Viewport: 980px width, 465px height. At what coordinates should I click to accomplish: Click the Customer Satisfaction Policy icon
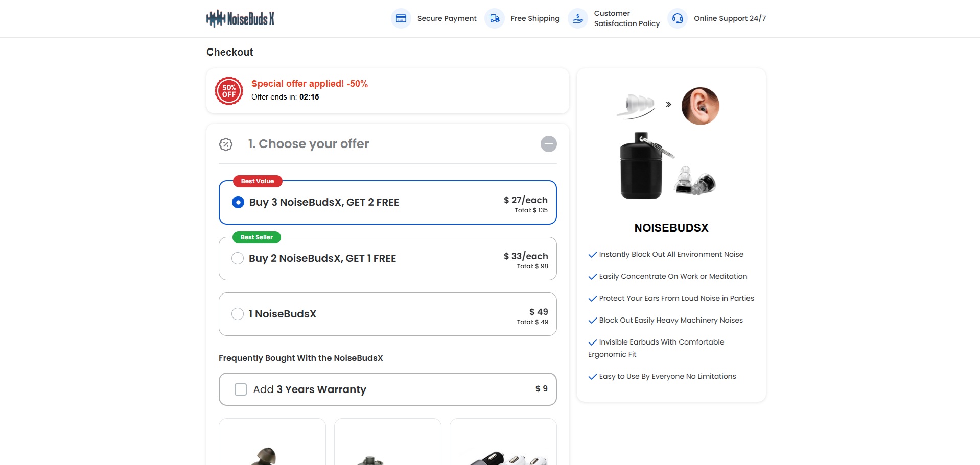click(x=578, y=19)
